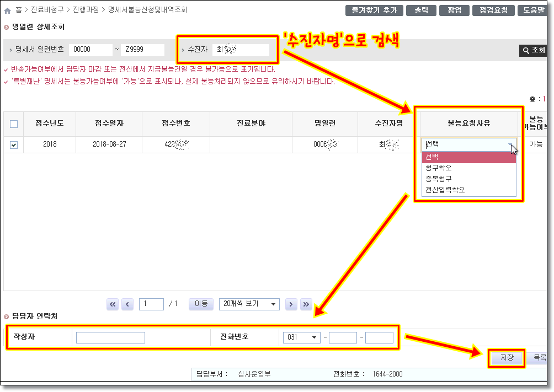
Task: Jump to last page of results
Action: click(306, 304)
